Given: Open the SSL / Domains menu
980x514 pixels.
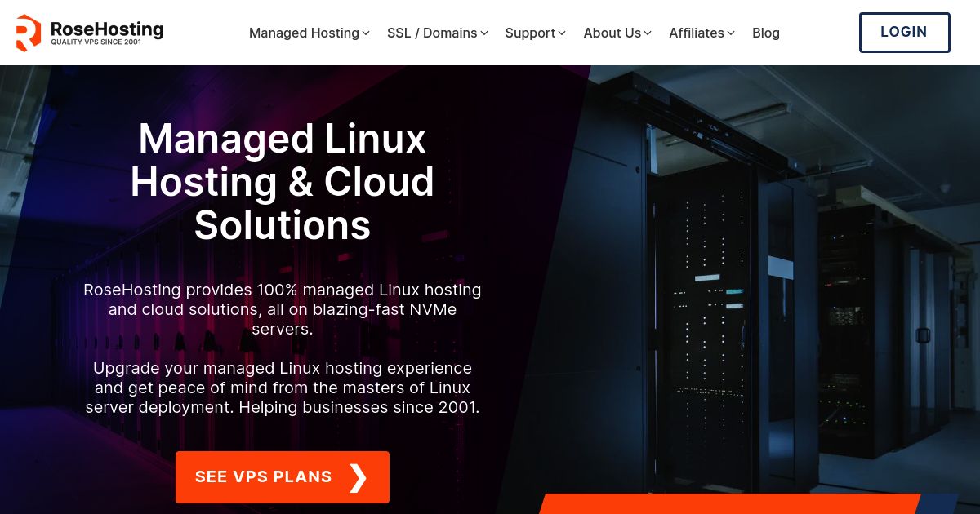Looking at the screenshot, I should click(432, 33).
